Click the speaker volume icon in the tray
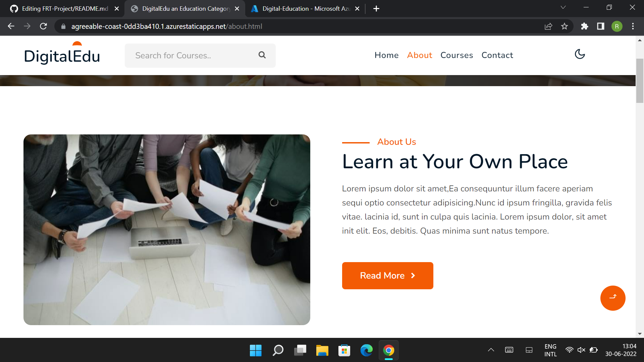 tap(581, 350)
